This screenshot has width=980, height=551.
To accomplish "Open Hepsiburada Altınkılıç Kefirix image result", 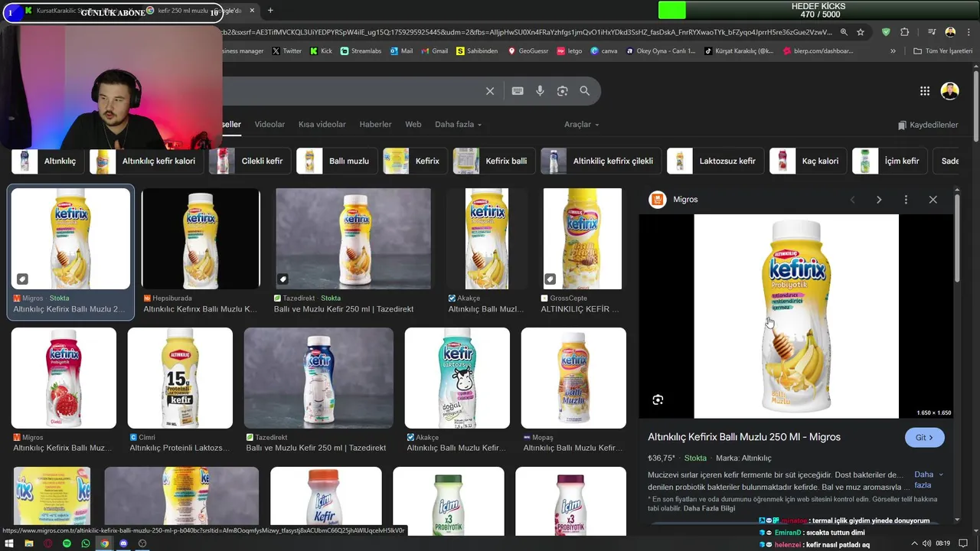I will [x=201, y=238].
